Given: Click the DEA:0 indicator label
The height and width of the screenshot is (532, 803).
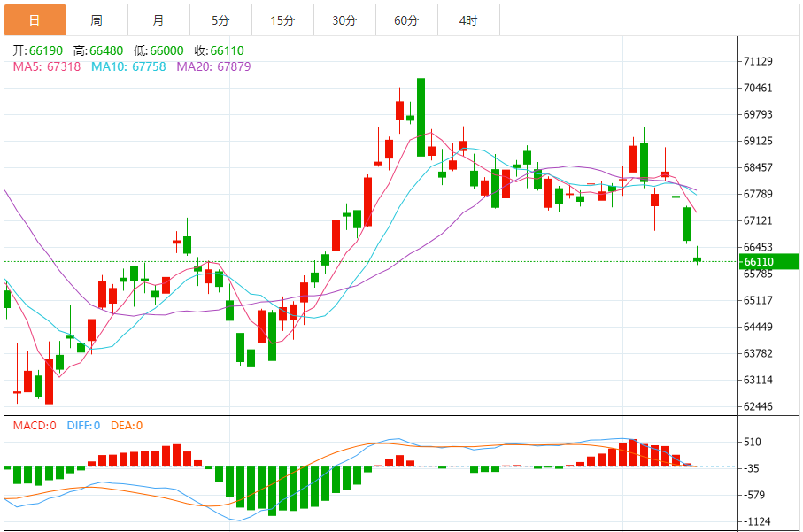Looking at the screenshot, I should [x=127, y=426].
